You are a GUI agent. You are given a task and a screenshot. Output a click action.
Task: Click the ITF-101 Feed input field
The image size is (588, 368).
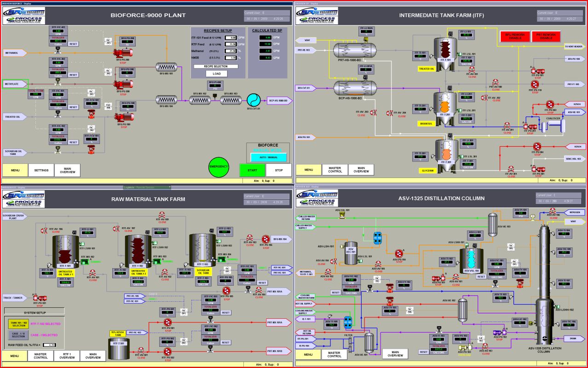click(230, 37)
